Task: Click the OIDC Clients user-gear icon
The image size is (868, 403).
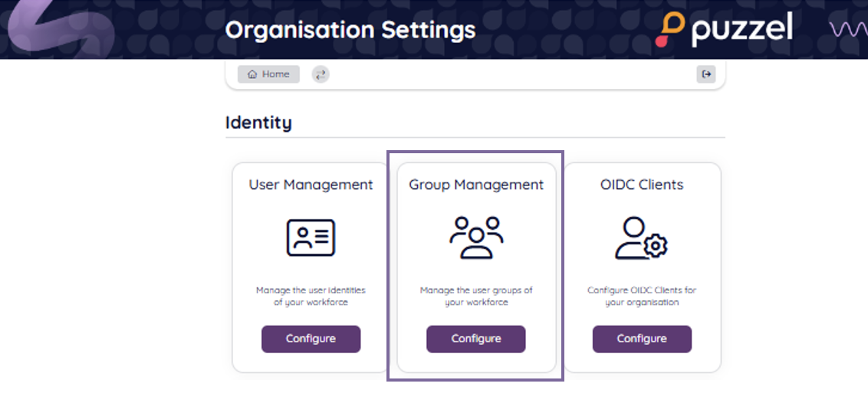Action: tap(642, 238)
